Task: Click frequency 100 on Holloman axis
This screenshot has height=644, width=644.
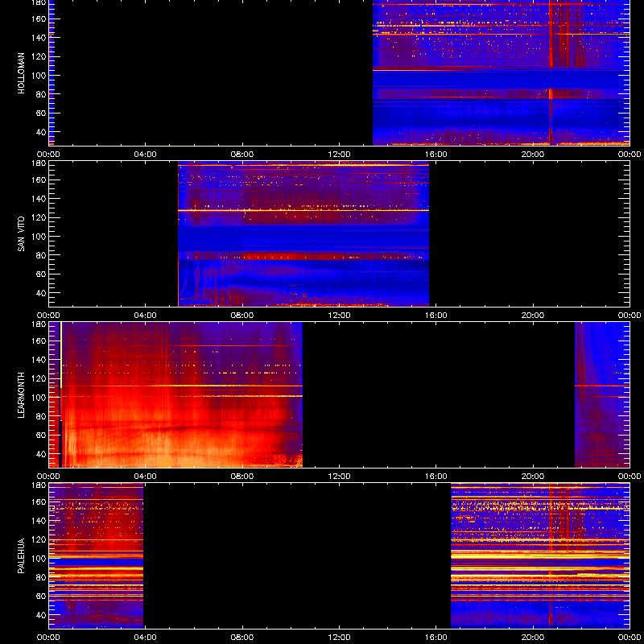Action: 40,76
